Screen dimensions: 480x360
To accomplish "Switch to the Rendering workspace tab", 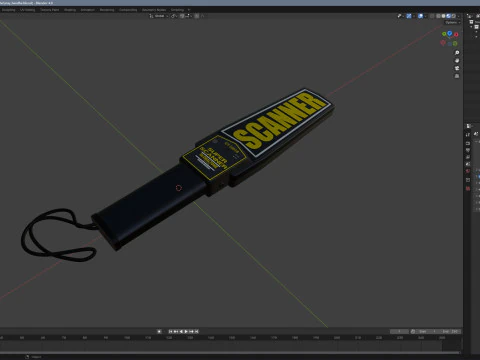I will [107, 10].
